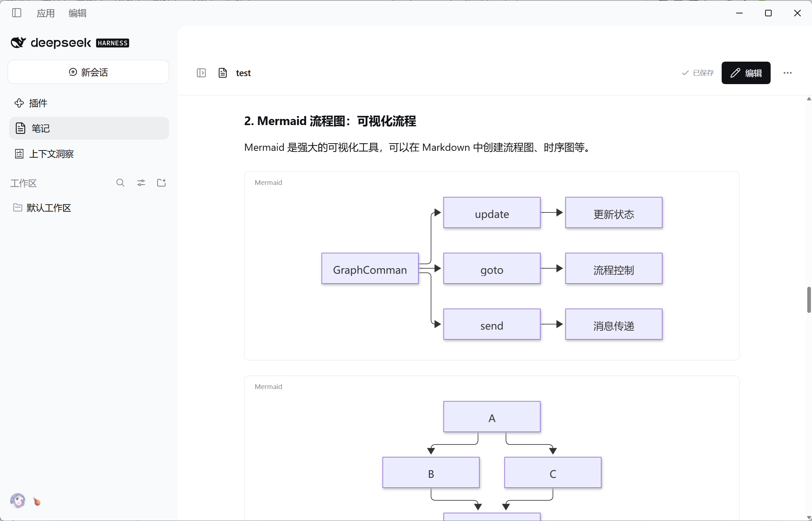The height and width of the screenshot is (521, 812).
Task: Open the 插件 plugins page
Action: pos(89,103)
